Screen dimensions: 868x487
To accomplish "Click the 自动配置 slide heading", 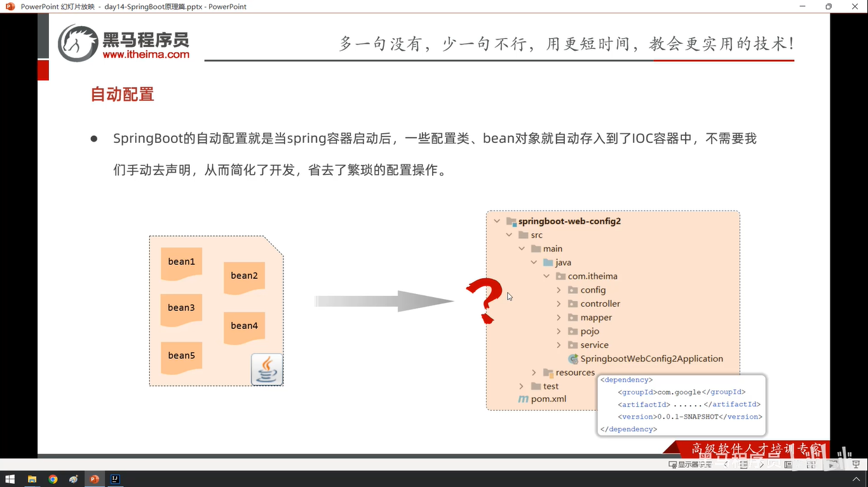I will [123, 95].
